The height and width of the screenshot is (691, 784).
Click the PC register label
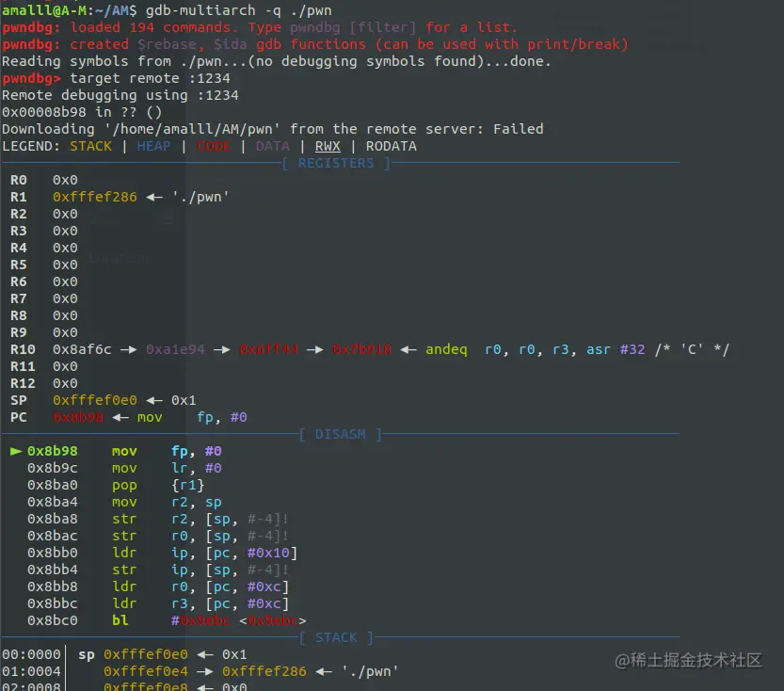(19, 417)
